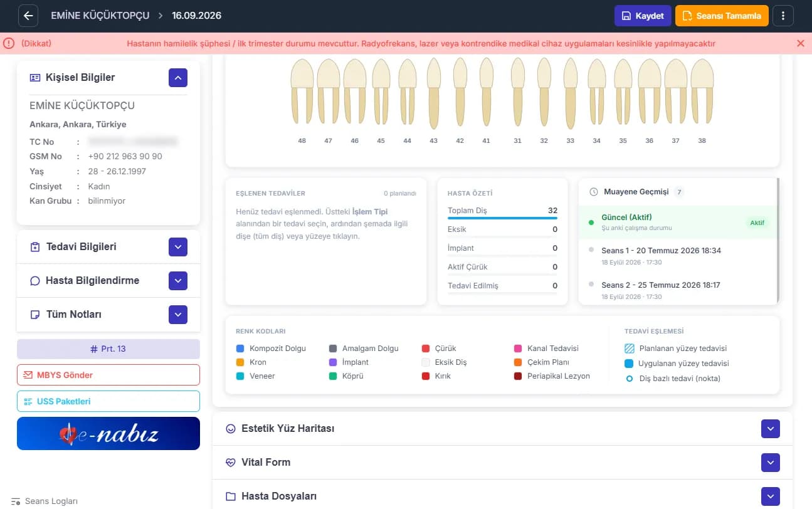Open USS Paketleri
Viewport: 812px width, 509px height.
tap(108, 401)
